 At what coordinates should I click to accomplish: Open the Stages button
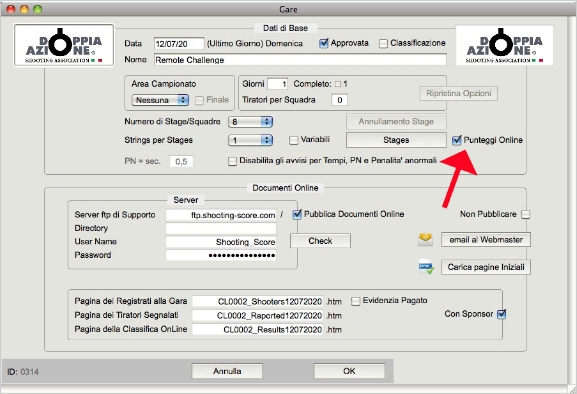(396, 140)
